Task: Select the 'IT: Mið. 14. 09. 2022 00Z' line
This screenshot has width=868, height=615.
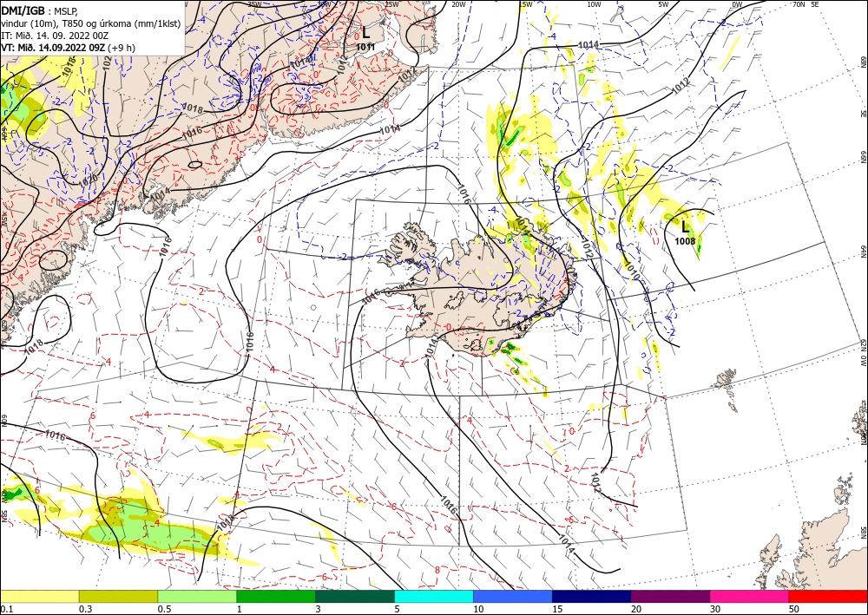Action: tap(55, 36)
